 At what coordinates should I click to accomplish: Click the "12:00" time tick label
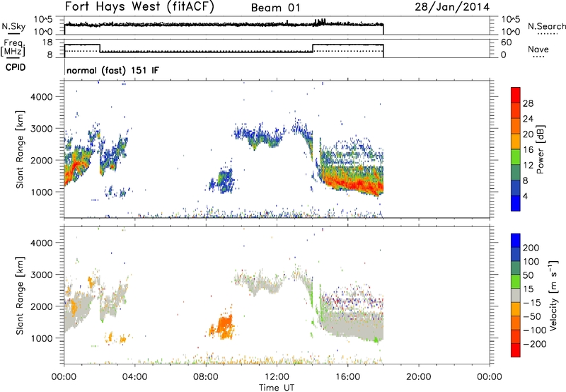pos(277,377)
